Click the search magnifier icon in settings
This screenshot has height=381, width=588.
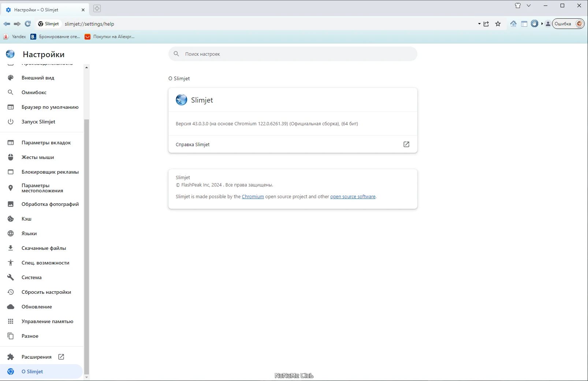(176, 54)
